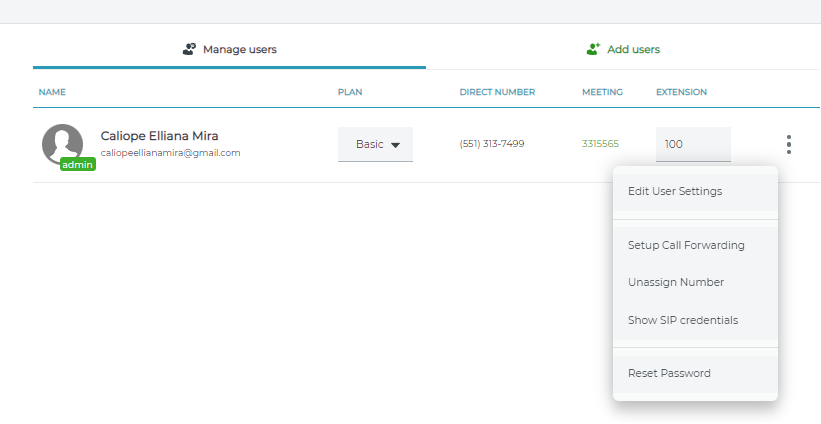Screen dimensions: 821x424
Task: Click the Basic plan dropdown arrow
Action: point(395,145)
